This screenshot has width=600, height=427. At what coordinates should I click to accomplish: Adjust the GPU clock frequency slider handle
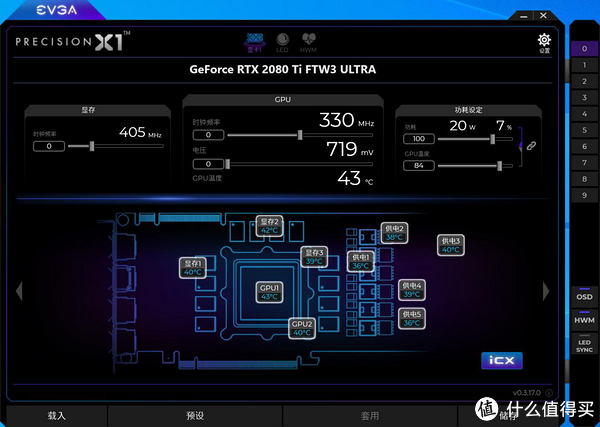point(300,135)
